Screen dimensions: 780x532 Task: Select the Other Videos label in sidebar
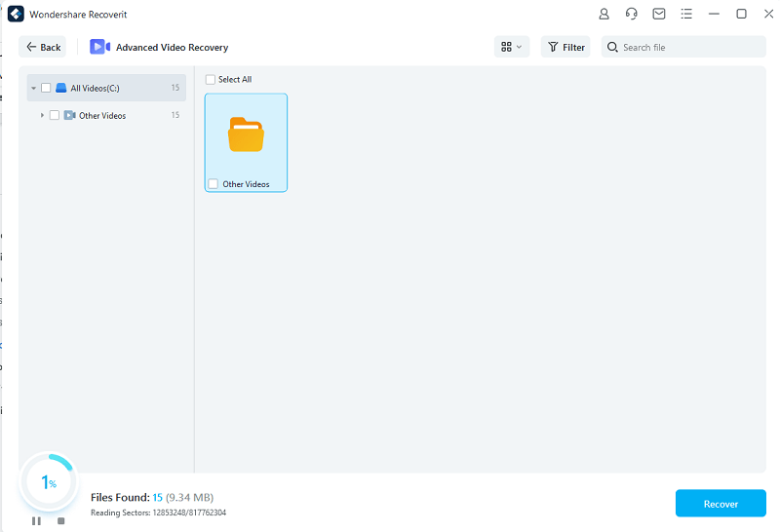(102, 115)
